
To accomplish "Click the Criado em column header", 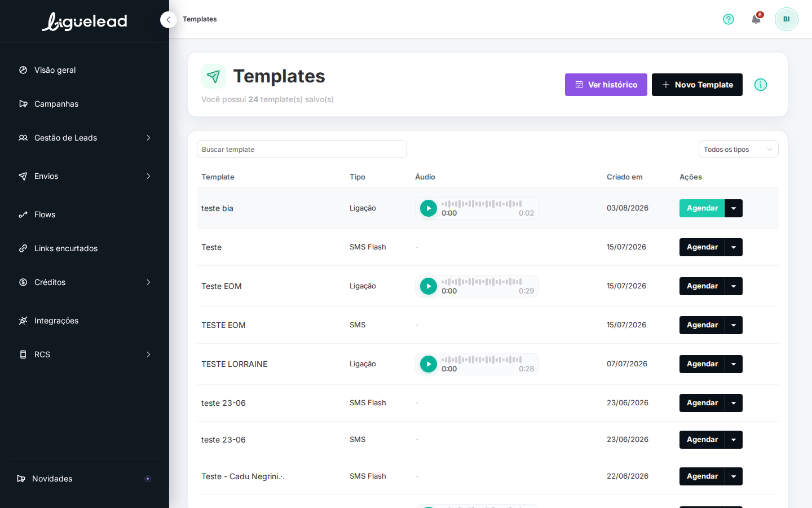I will click(x=624, y=177).
